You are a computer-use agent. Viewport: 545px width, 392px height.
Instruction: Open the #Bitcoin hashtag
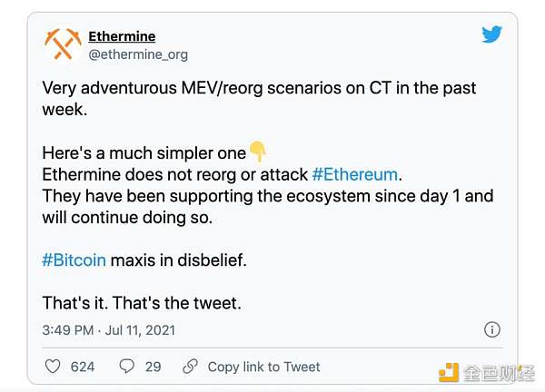(x=74, y=260)
